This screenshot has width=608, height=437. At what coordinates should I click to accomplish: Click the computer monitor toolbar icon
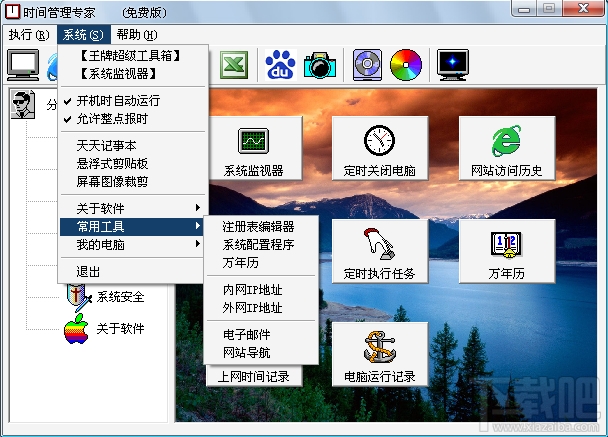23,65
